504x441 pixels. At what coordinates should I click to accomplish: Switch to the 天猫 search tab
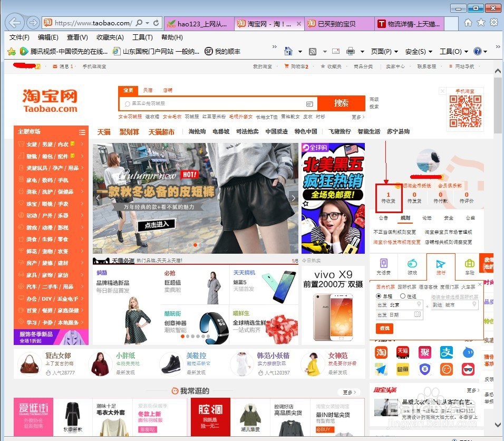(148, 90)
